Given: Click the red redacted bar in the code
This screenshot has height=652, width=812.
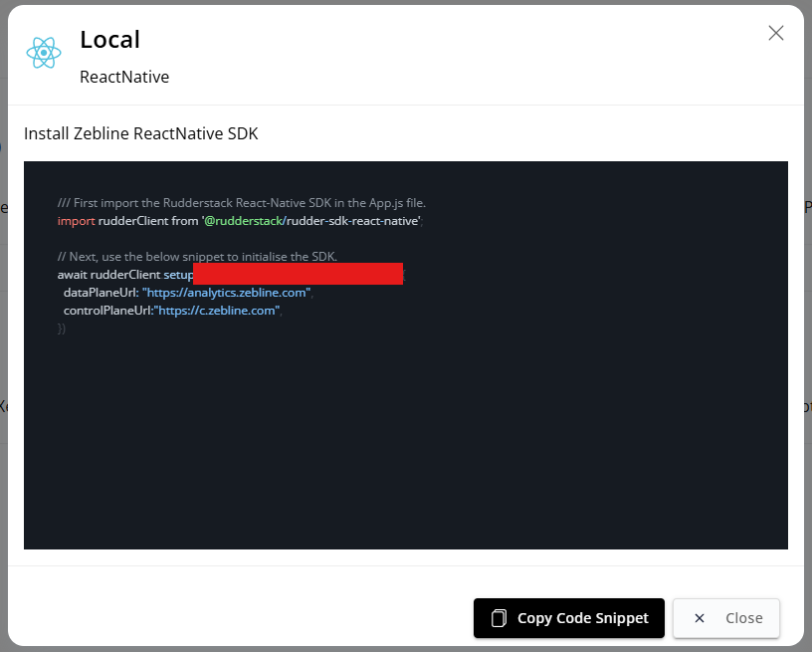Looking at the screenshot, I should pyautogui.click(x=298, y=274).
